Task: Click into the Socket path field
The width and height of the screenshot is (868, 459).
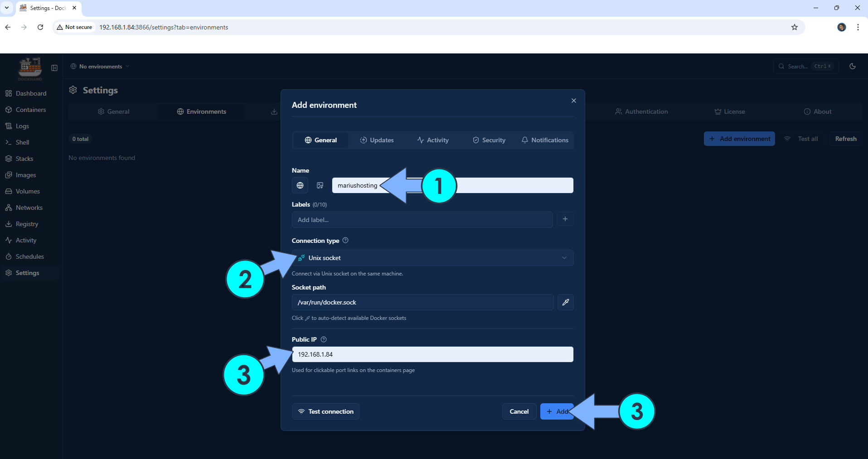Action: tap(422, 302)
